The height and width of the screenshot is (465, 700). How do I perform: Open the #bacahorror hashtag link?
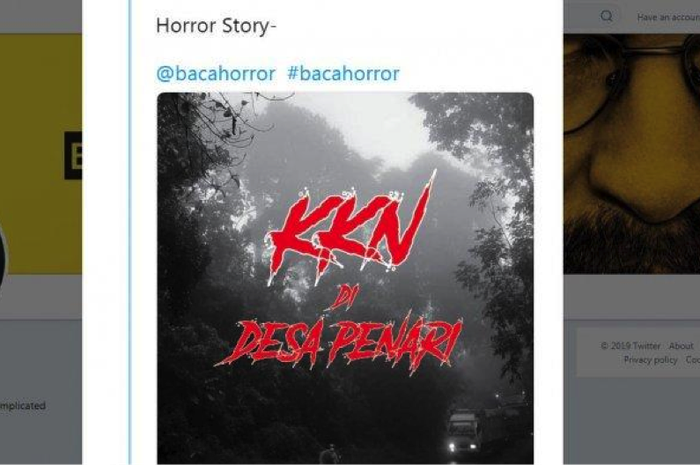coord(343,74)
